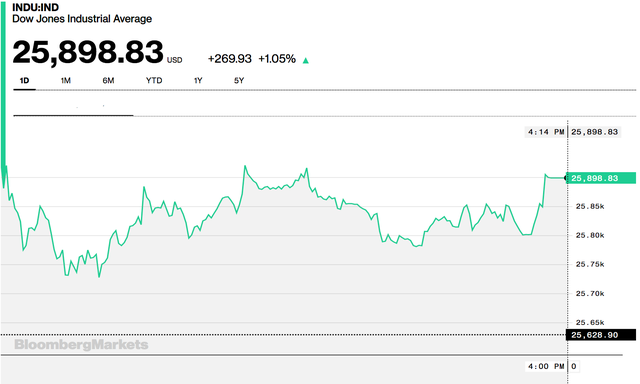Click the +269.93 point change value
Viewport: 640px width, 384px height.
[230, 59]
